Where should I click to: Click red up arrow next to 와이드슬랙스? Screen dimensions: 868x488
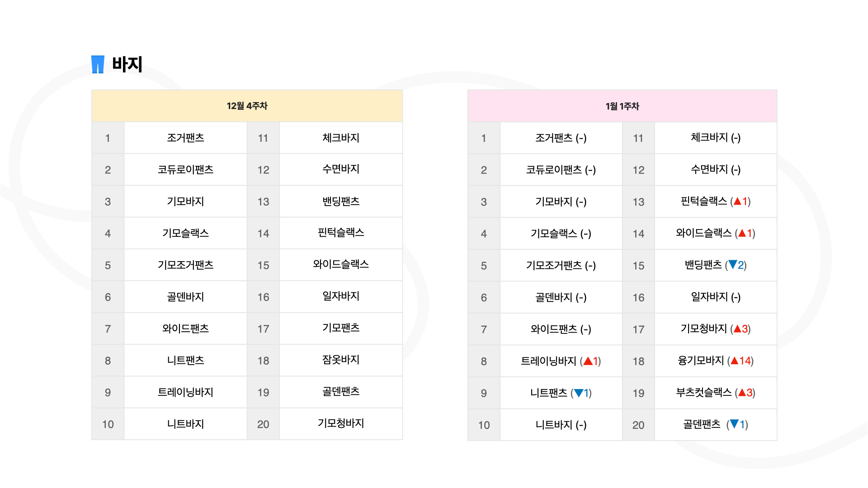[x=742, y=233]
